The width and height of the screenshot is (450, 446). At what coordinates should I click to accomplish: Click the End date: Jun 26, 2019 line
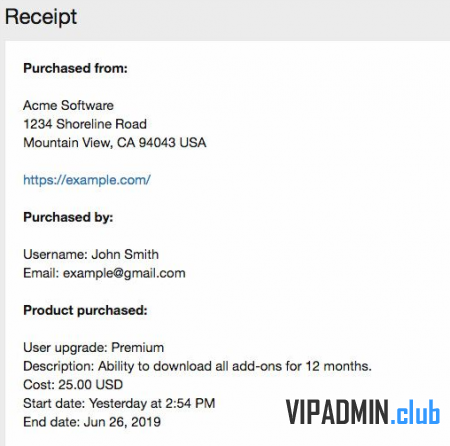(92, 422)
